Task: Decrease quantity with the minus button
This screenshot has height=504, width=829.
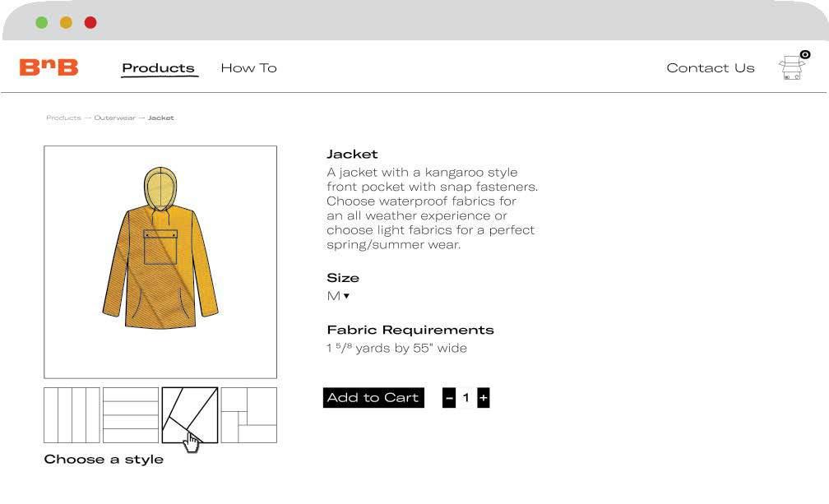Action: [449, 398]
